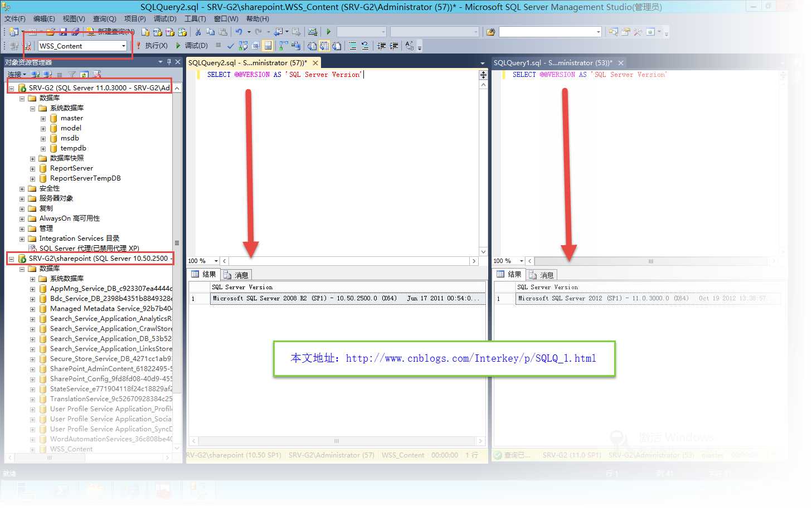The width and height of the screenshot is (812, 511).
Task: Select AlwaysOn 高可用性 folder
Action: tap(70, 218)
